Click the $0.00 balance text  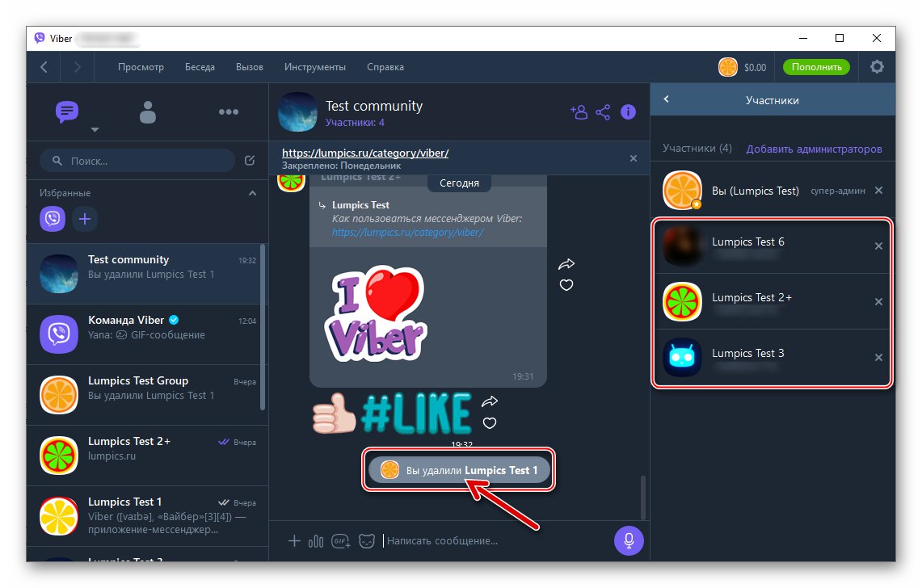[x=755, y=68]
